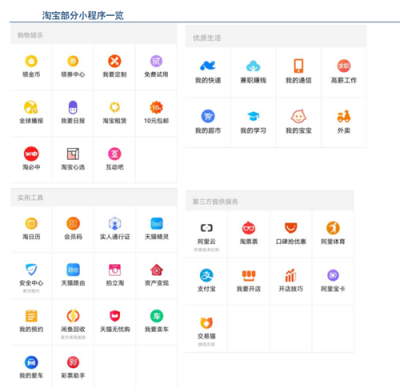This screenshot has height=392, width=400.
Task: Open the 天猫精灵 icon
Action: coord(156,224)
